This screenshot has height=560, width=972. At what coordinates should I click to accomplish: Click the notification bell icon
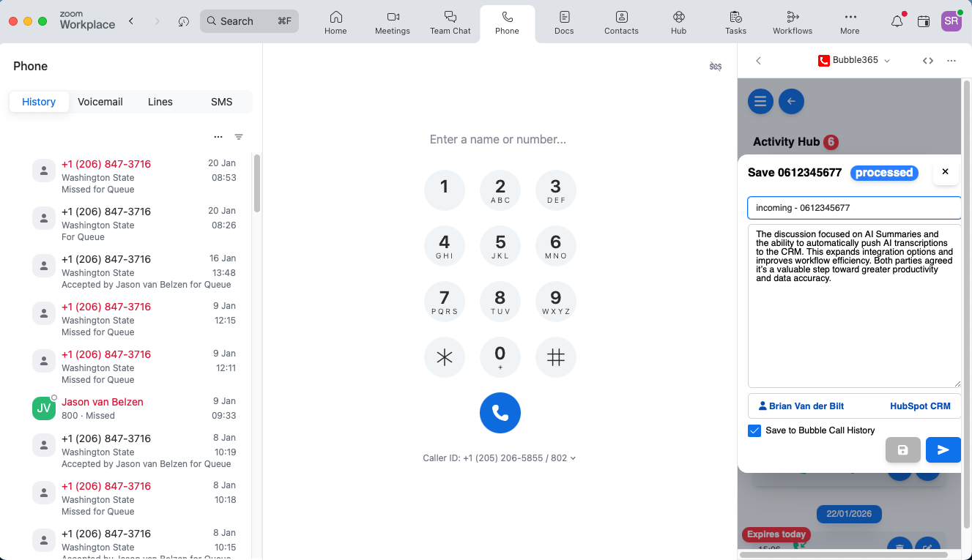pos(897,21)
